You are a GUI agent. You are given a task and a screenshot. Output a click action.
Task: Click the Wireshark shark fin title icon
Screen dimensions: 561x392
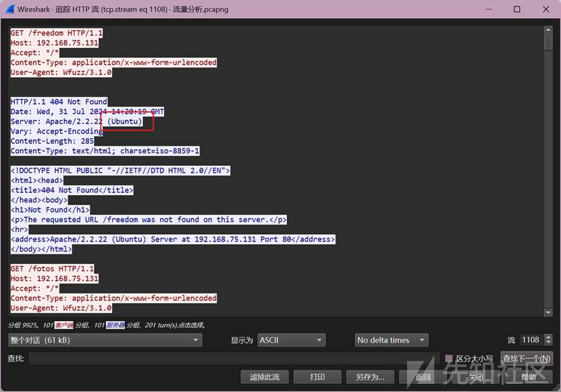point(10,9)
